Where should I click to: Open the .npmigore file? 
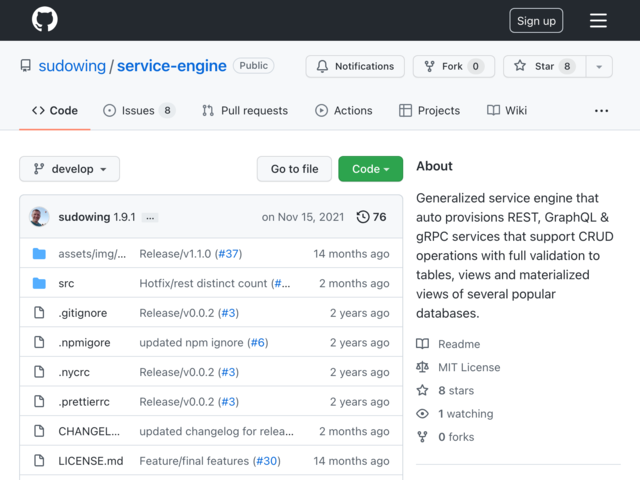tap(84, 342)
